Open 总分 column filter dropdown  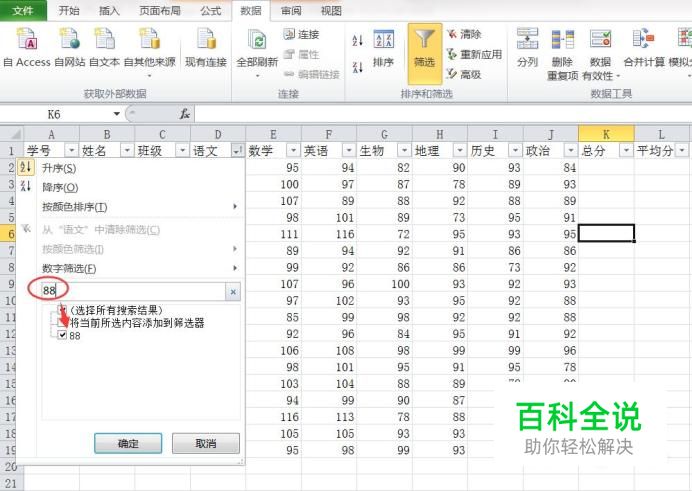pyautogui.click(x=626, y=151)
